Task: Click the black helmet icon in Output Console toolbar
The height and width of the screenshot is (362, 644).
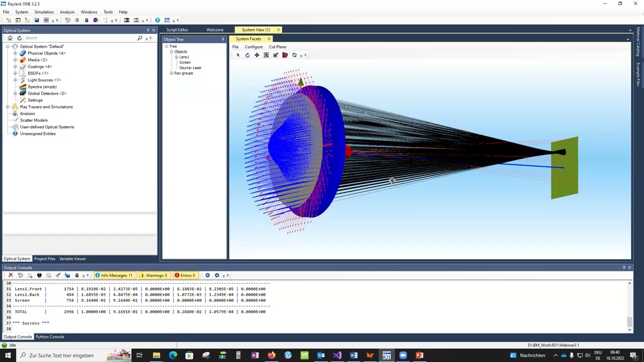Action: coord(39,275)
